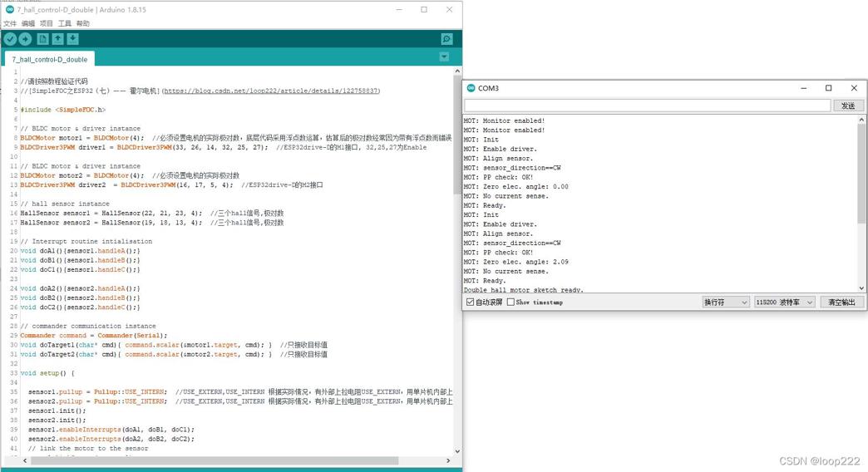Screen dimensions: 868x472
Task: Save sketch using the down-arrow toolbar icon
Action: tap(72, 39)
